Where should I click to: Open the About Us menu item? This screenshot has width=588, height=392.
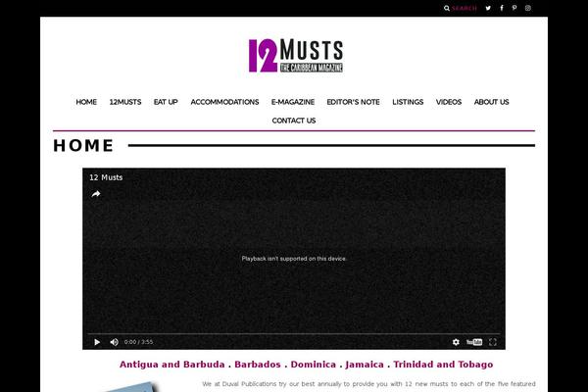click(x=491, y=102)
